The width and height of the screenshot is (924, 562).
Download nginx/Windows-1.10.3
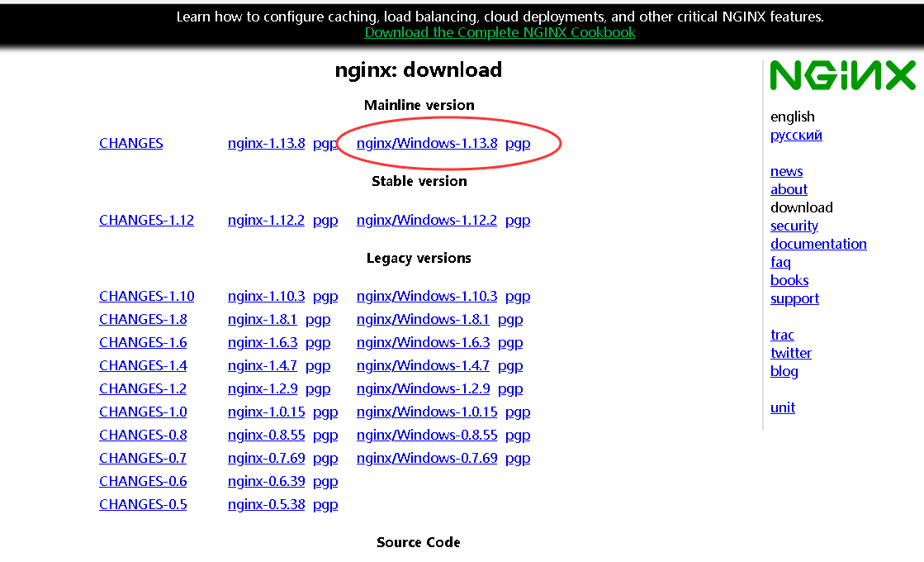(427, 296)
